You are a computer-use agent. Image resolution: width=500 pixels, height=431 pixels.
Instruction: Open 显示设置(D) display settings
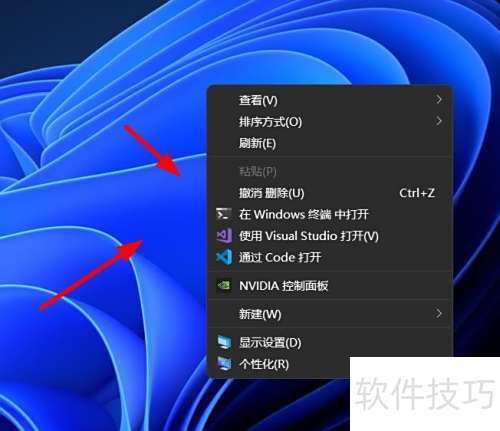pyautogui.click(x=329, y=342)
